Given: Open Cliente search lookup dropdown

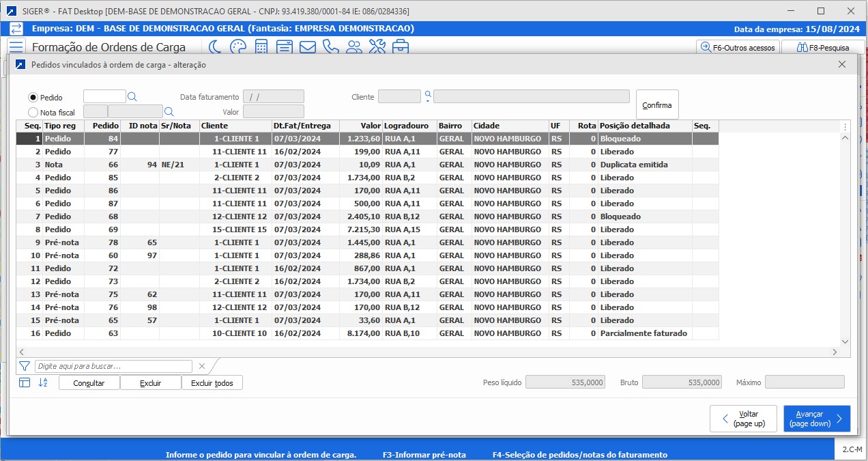Looking at the screenshot, I should (x=428, y=97).
